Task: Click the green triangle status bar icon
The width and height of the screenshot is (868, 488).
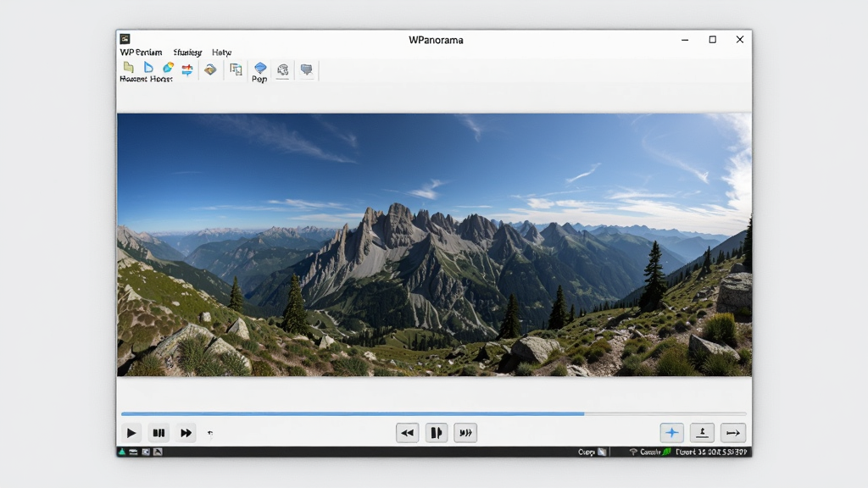Action: coord(122,452)
